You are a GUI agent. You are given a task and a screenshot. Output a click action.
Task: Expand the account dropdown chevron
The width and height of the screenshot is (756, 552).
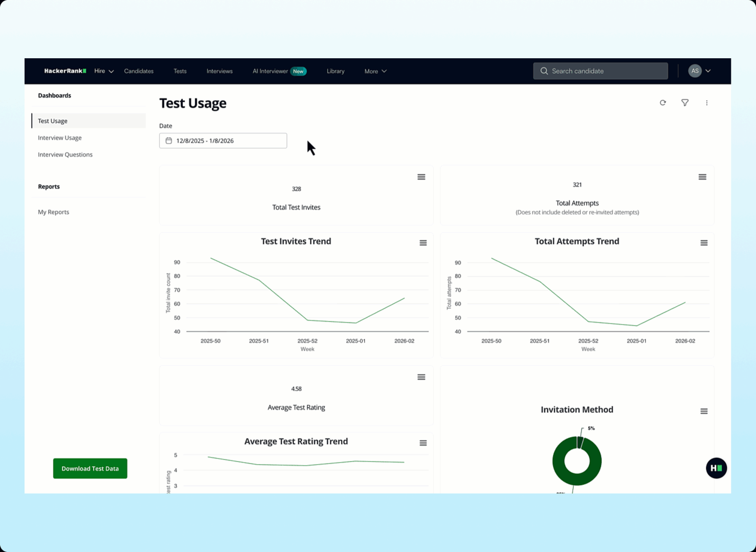pyautogui.click(x=708, y=71)
